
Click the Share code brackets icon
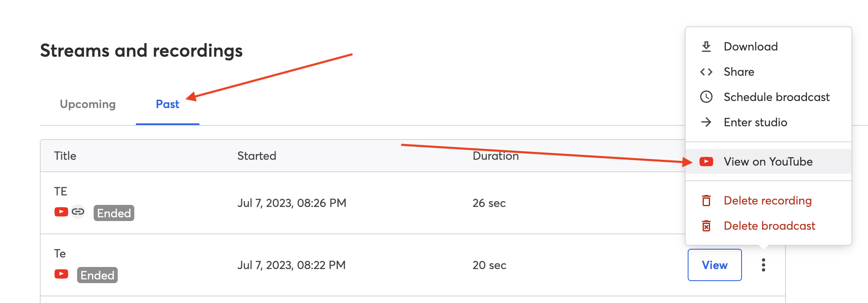click(706, 72)
